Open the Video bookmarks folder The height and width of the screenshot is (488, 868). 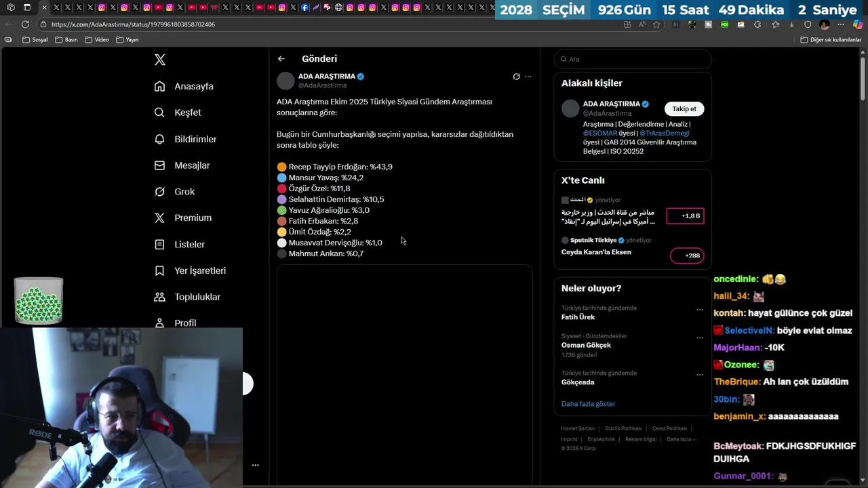[96, 40]
